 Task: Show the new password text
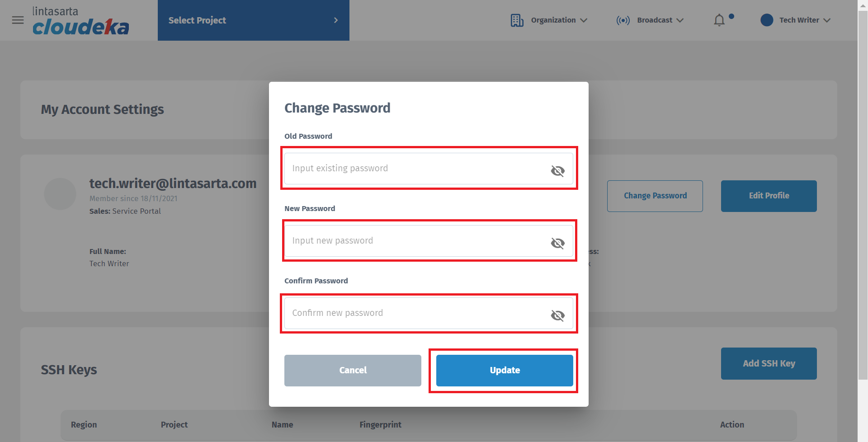pos(557,243)
